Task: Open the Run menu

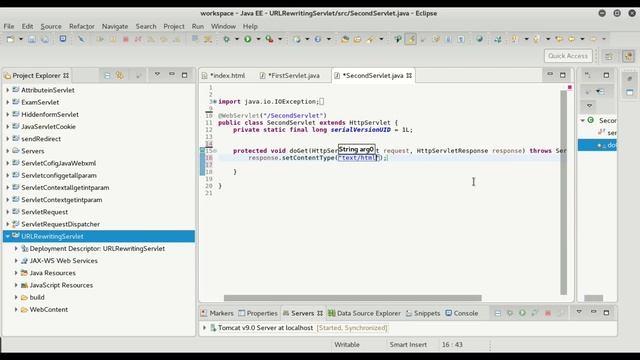Action: (198, 26)
